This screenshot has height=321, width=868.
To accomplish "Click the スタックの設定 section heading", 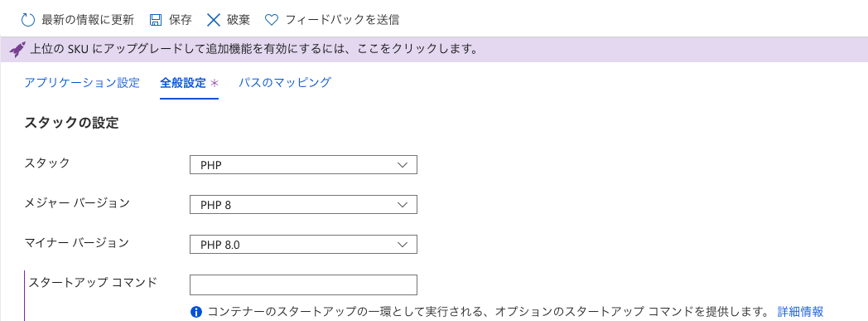I will pyautogui.click(x=71, y=123).
